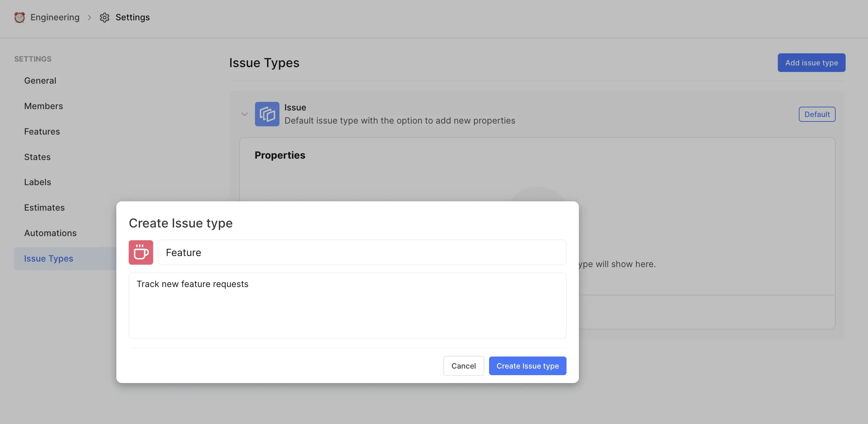Open General settings in the sidebar
This screenshot has width=868, height=424.
[40, 80]
